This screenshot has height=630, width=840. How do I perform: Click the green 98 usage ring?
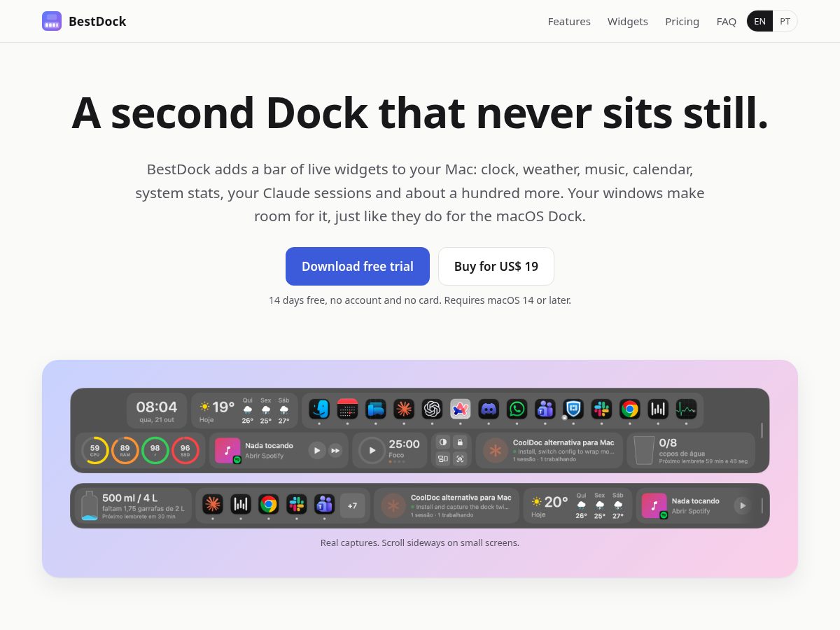click(155, 450)
